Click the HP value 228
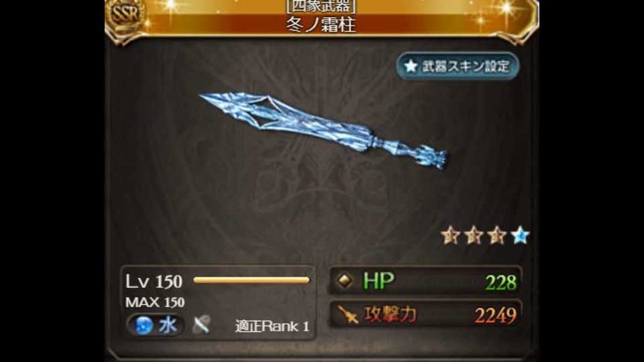Viewport: 644px width, 362px height. coord(500,282)
